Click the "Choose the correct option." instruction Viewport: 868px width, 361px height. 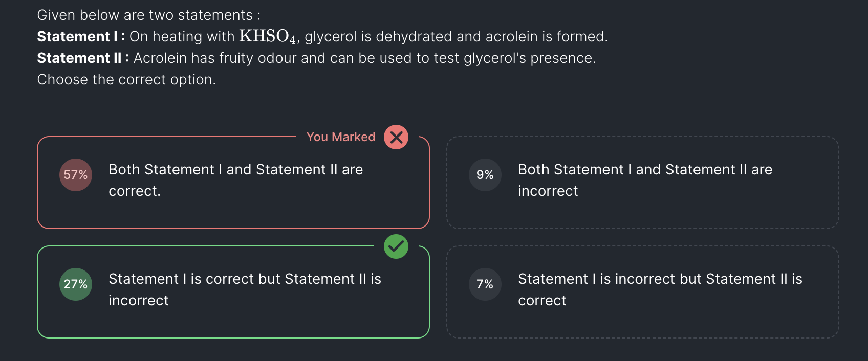[x=126, y=80]
